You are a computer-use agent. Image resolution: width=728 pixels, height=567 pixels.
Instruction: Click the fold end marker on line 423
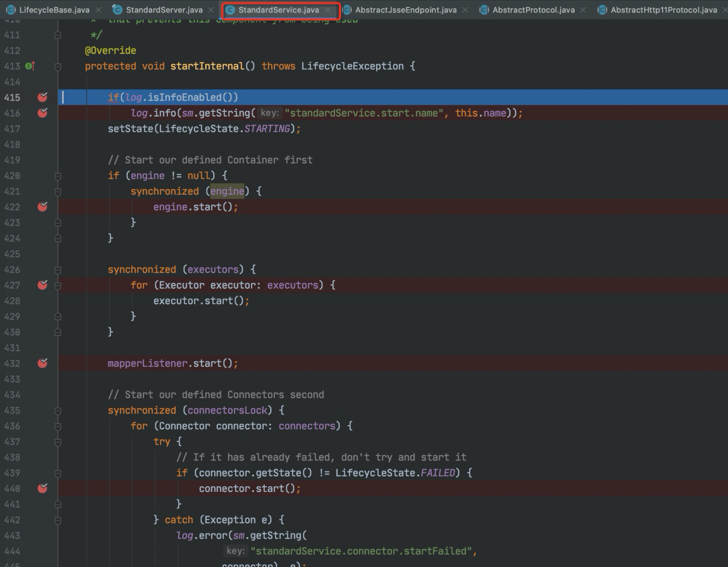[x=58, y=223]
